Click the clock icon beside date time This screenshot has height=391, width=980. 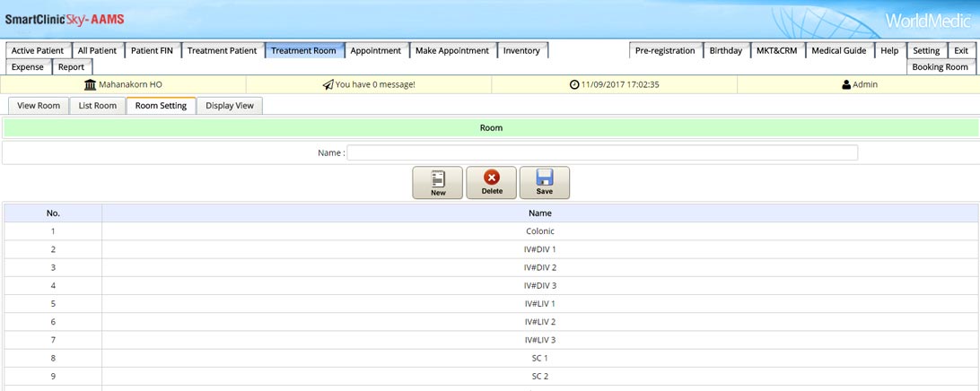[574, 84]
